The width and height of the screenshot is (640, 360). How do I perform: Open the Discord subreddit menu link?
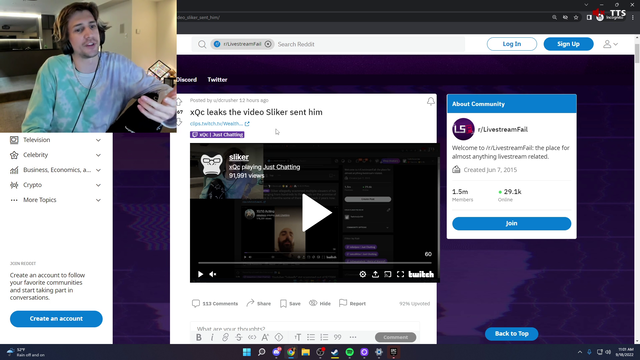pyautogui.click(x=187, y=80)
